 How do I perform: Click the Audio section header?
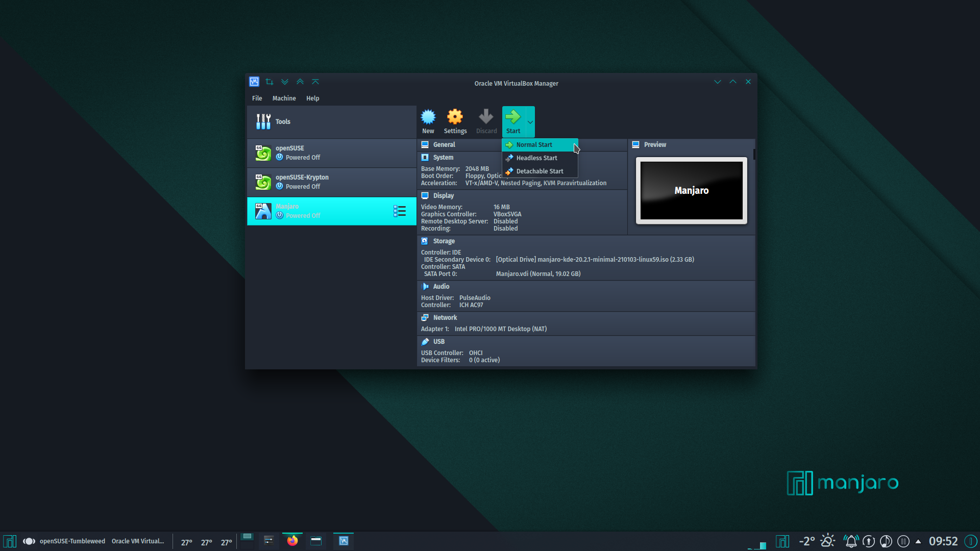(441, 287)
